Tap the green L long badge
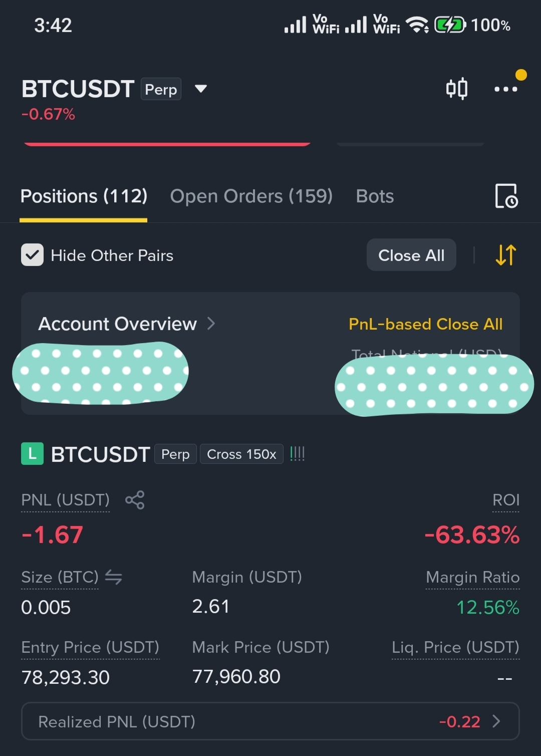541x756 pixels. pyautogui.click(x=32, y=454)
